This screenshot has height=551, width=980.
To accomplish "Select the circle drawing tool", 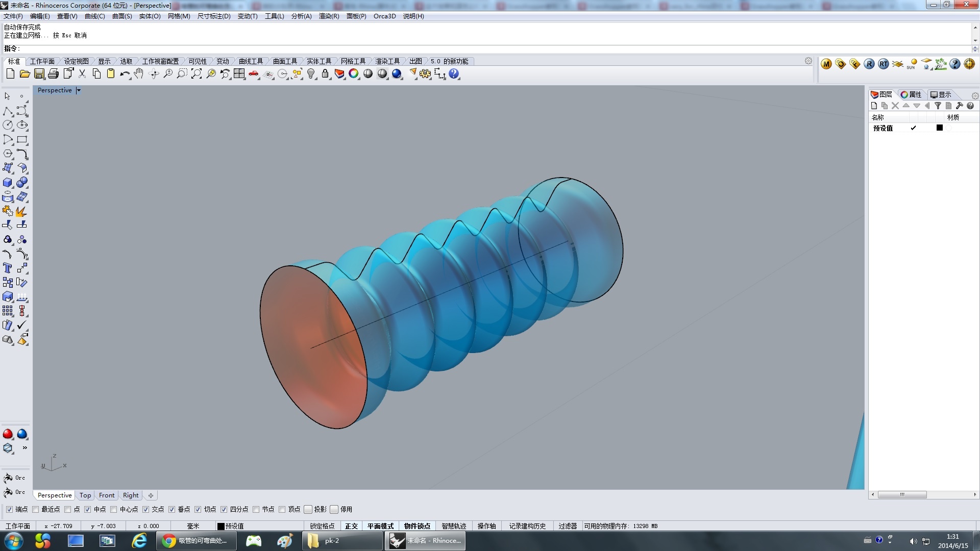I will click(x=8, y=125).
